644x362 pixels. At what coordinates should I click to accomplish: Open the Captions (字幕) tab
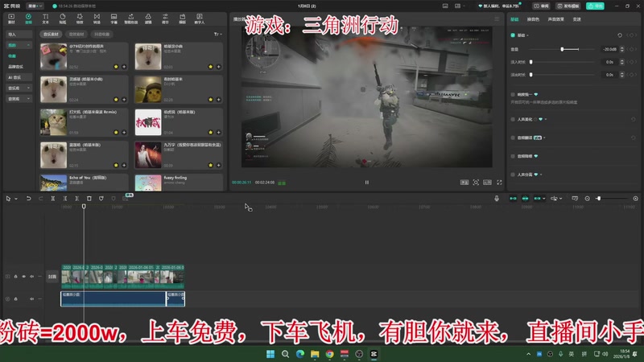tap(114, 19)
